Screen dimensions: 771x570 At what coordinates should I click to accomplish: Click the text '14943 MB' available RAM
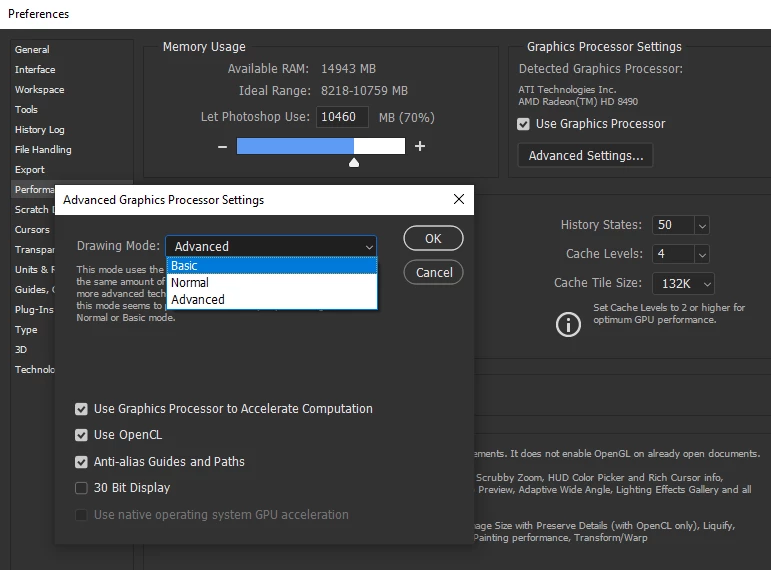(x=348, y=69)
